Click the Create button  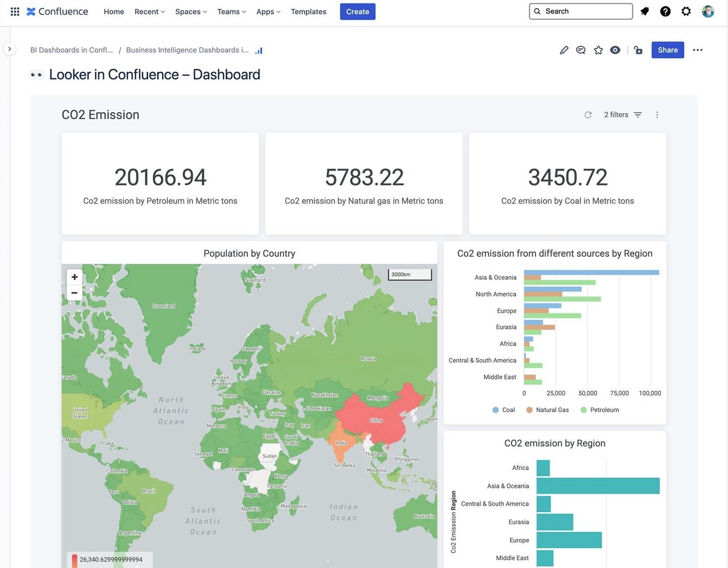358,12
